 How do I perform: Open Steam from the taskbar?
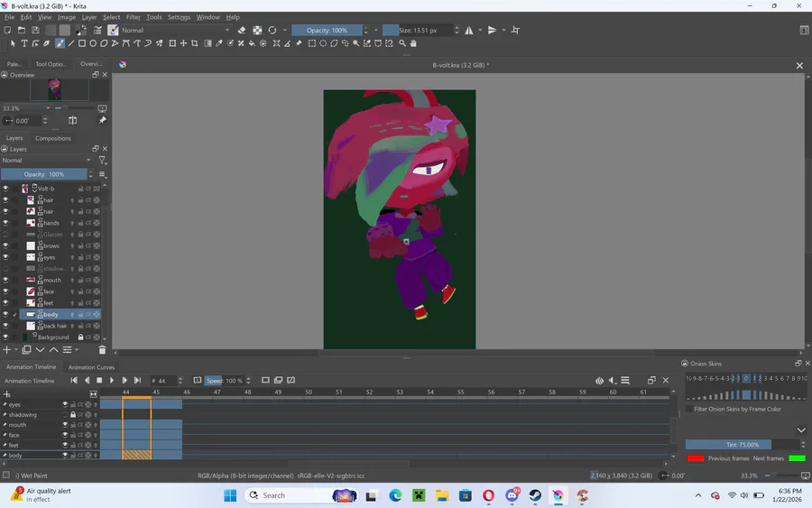535,495
